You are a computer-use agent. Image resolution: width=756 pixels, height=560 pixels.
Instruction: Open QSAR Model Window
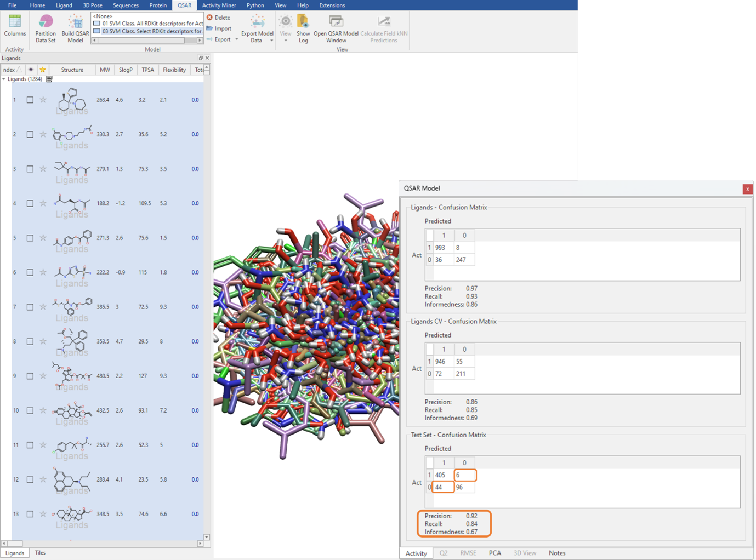click(336, 28)
